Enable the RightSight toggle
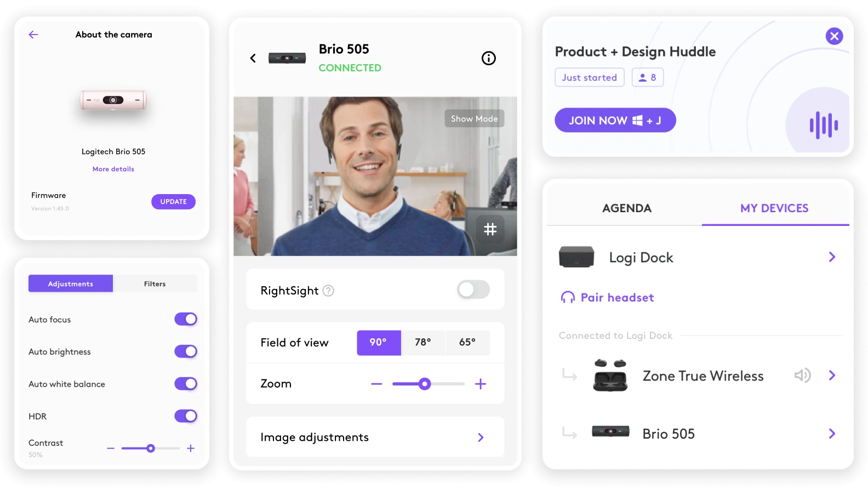Image resolution: width=868 pixels, height=488 pixels. pyautogui.click(x=473, y=290)
